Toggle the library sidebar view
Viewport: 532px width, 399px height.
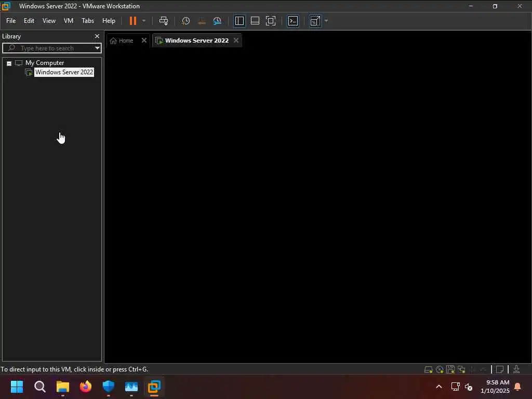(239, 21)
